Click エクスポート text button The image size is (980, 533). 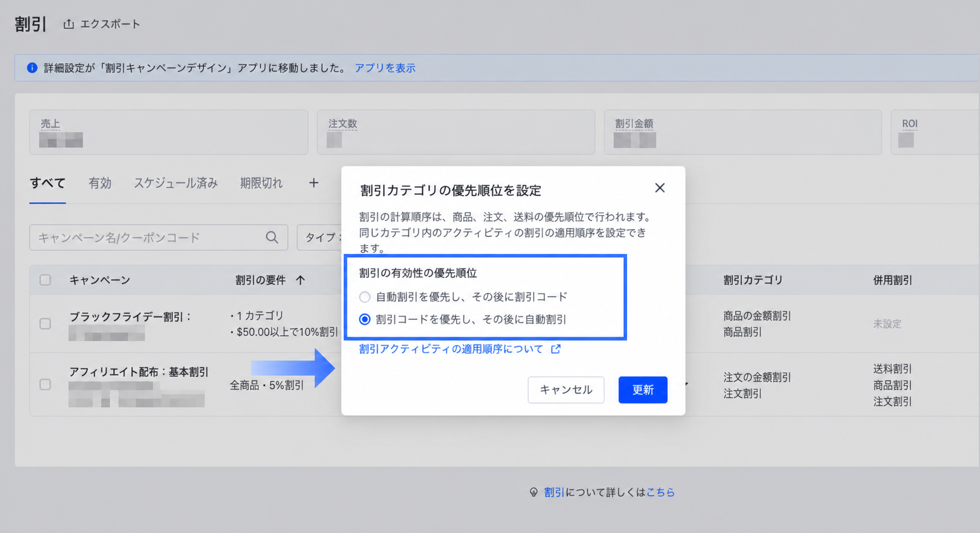(110, 24)
